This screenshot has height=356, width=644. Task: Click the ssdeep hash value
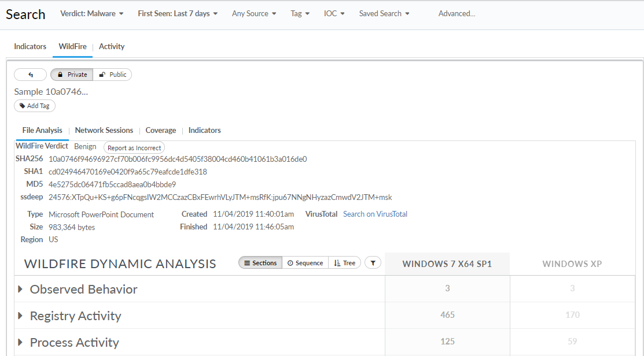click(x=220, y=197)
